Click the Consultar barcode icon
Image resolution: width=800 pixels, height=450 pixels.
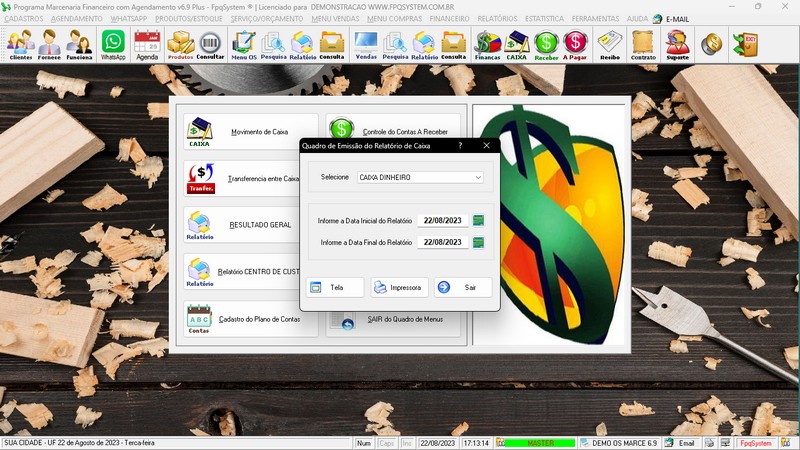[210, 45]
